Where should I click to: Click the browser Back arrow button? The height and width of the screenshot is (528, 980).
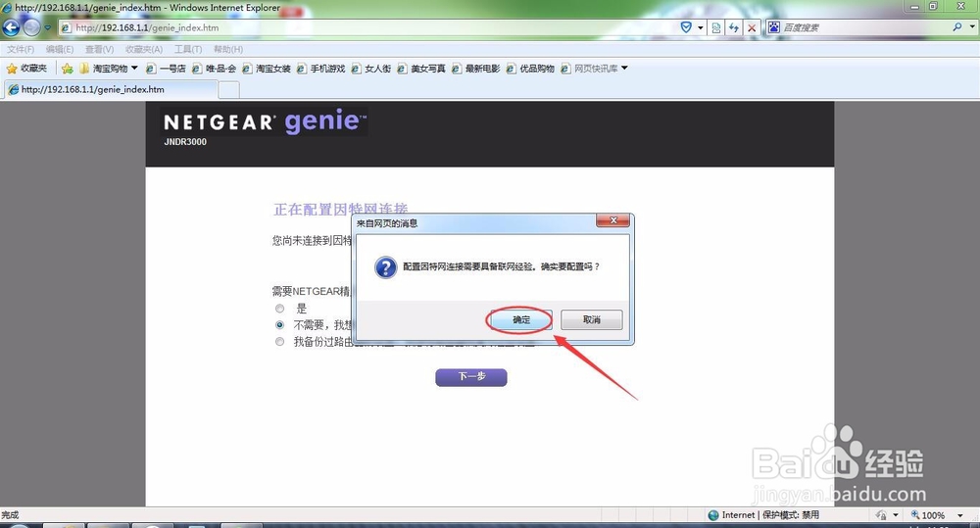[11, 27]
